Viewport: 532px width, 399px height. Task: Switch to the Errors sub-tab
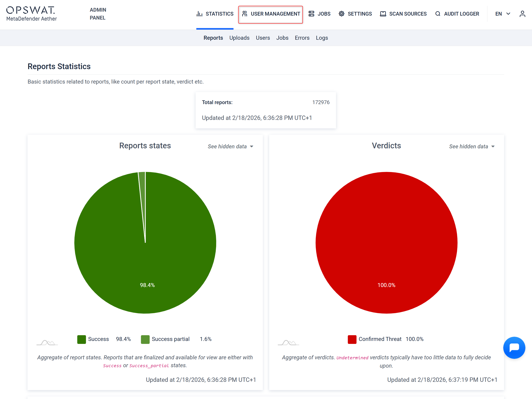click(302, 38)
